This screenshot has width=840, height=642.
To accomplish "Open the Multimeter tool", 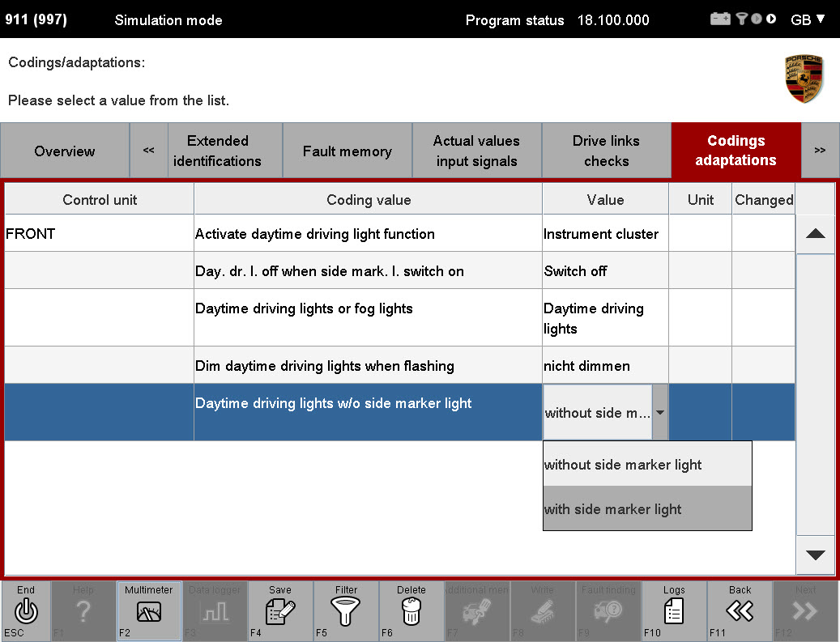I will tap(149, 611).
